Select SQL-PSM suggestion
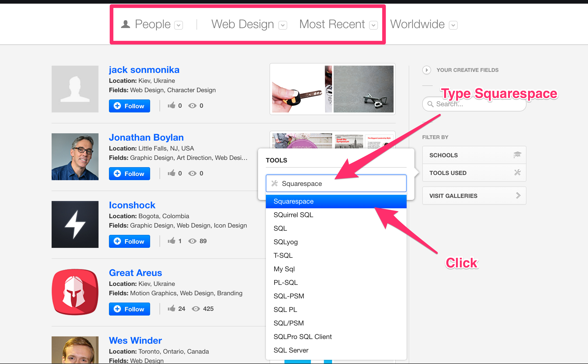The image size is (588, 364). [336, 296]
